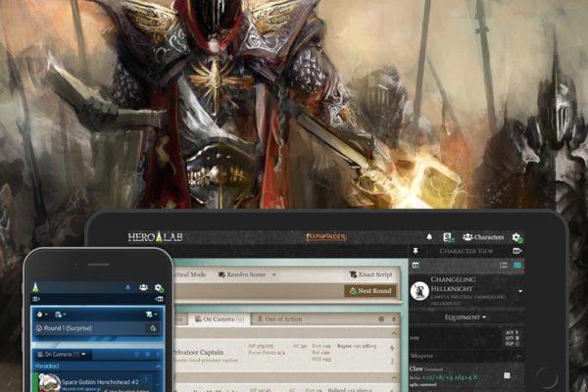Click the Hero Lab logo on the tablet
Image resolution: width=588 pixels, height=392 pixels.
[155, 237]
